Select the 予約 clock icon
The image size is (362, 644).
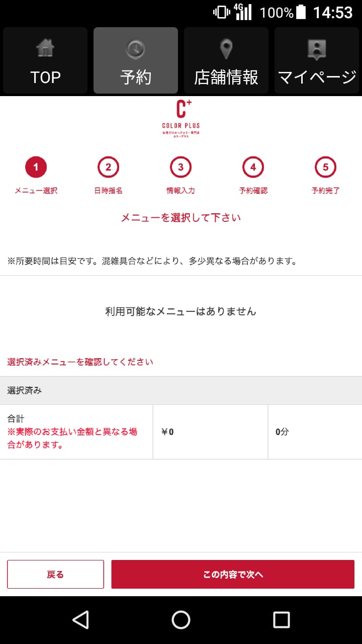[136, 48]
